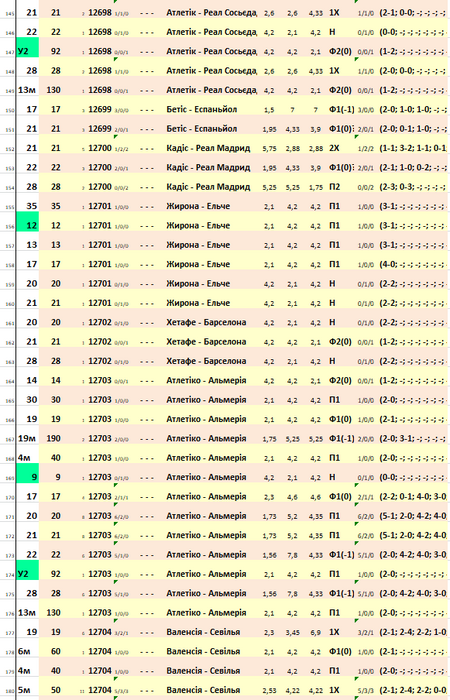Screen dimensions: 450x700
Task: Select score cell '(2-3; 0-3;' in row 154
Action: coord(413,187)
